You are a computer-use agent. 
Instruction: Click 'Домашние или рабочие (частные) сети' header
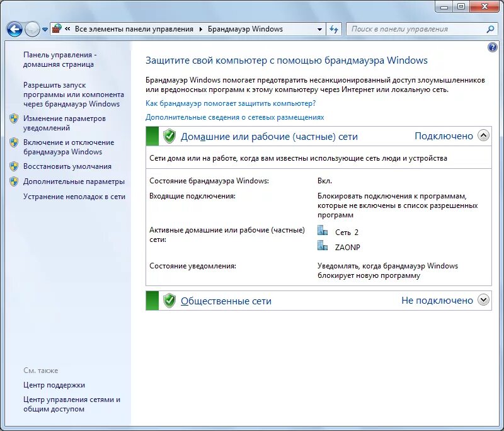tap(269, 137)
